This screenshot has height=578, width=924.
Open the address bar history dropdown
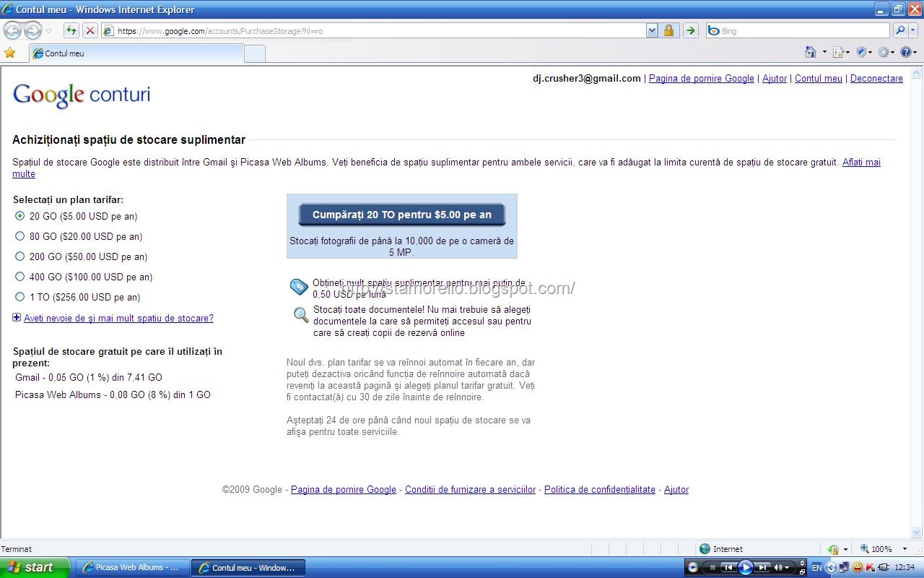coord(652,30)
